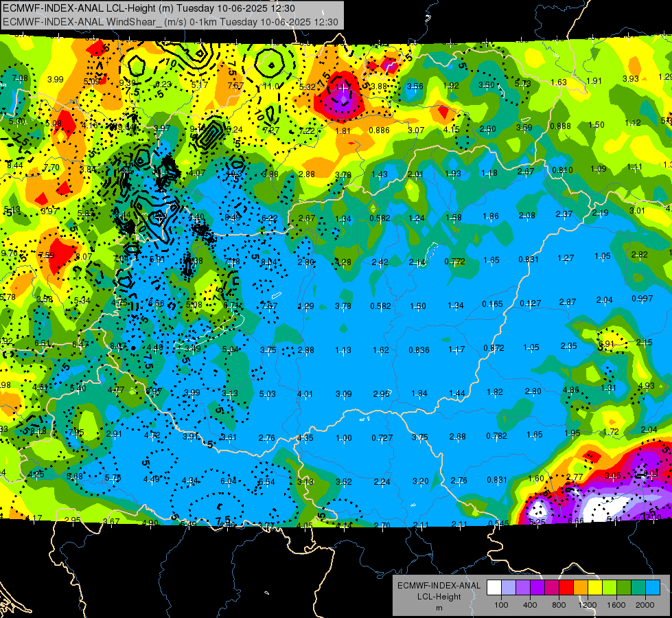This screenshot has width=672, height=618.
Task: Click the wind shear value 1.62
Action: 381,350
